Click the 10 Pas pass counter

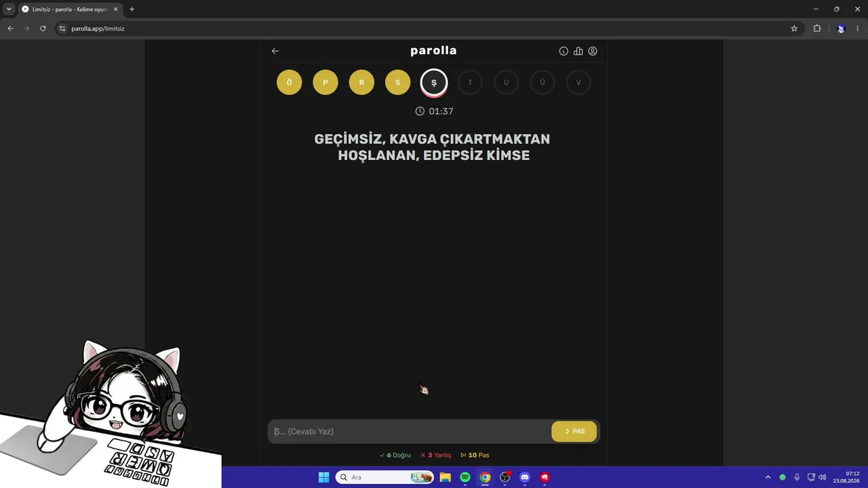475,455
